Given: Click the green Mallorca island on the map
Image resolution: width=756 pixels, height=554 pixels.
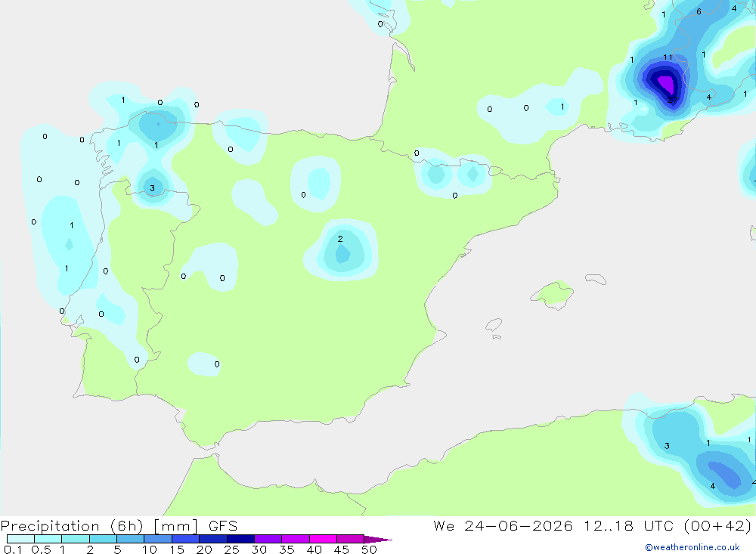Looking at the screenshot, I should click(x=553, y=294).
